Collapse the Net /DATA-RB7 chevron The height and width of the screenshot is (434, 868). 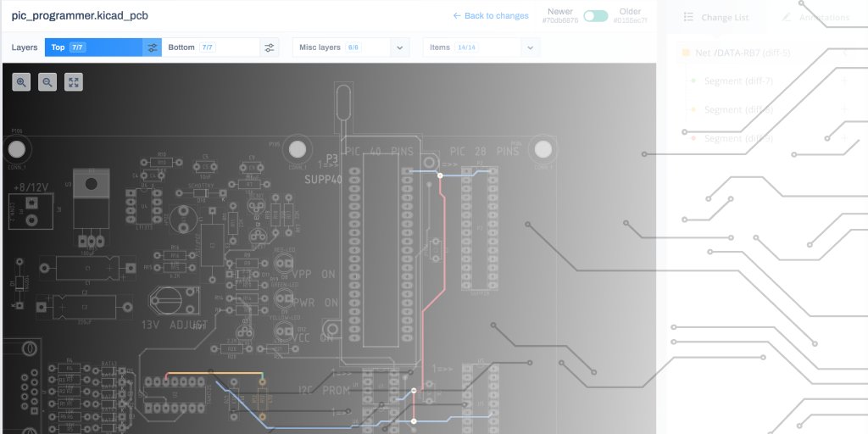[x=845, y=53]
